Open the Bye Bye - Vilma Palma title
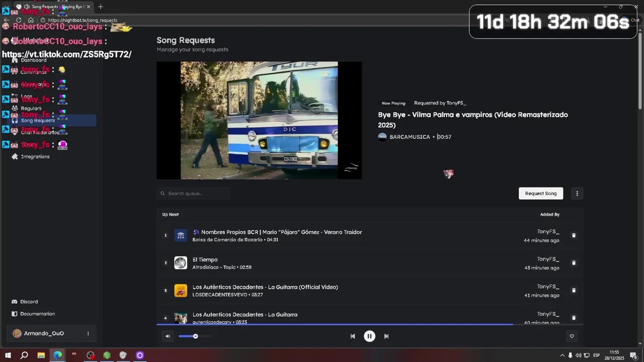The image size is (644, 362). coord(473,120)
